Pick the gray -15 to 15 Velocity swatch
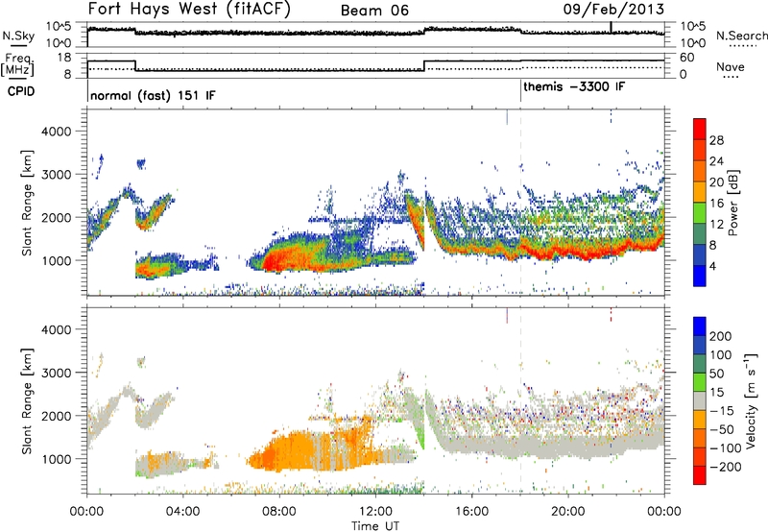The height and width of the screenshot is (532, 768). [700, 401]
